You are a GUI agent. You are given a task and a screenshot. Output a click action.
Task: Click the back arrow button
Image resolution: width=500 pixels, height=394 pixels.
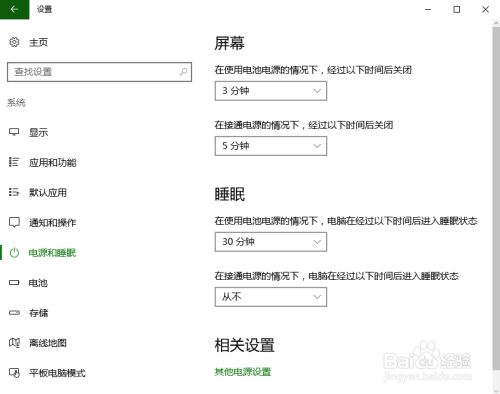click(14, 9)
